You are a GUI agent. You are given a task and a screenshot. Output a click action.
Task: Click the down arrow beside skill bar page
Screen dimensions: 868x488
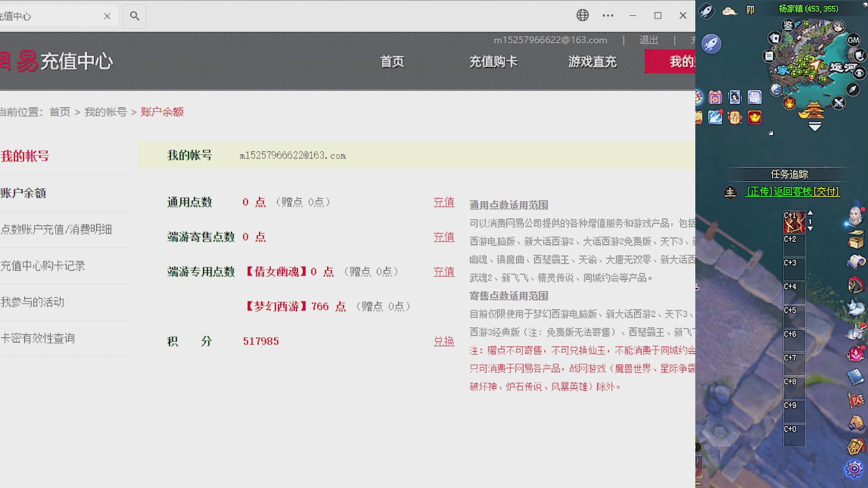point(810,229)
